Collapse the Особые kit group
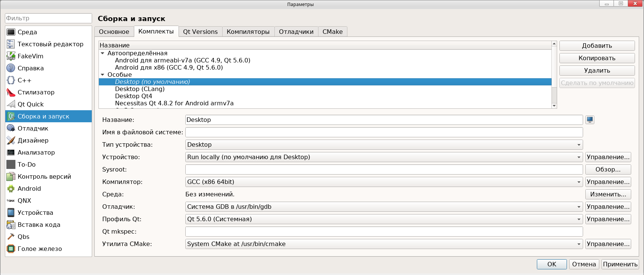 pos(103,75)
